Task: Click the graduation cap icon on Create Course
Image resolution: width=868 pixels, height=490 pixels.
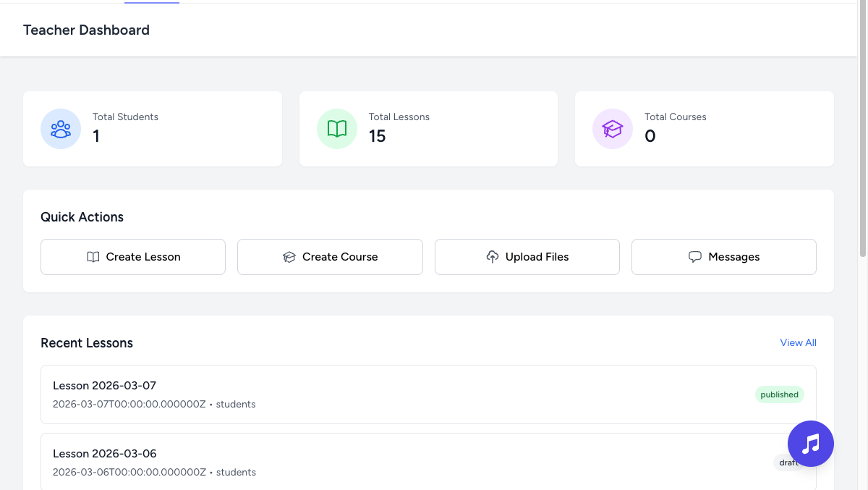Action: (289, 256)
